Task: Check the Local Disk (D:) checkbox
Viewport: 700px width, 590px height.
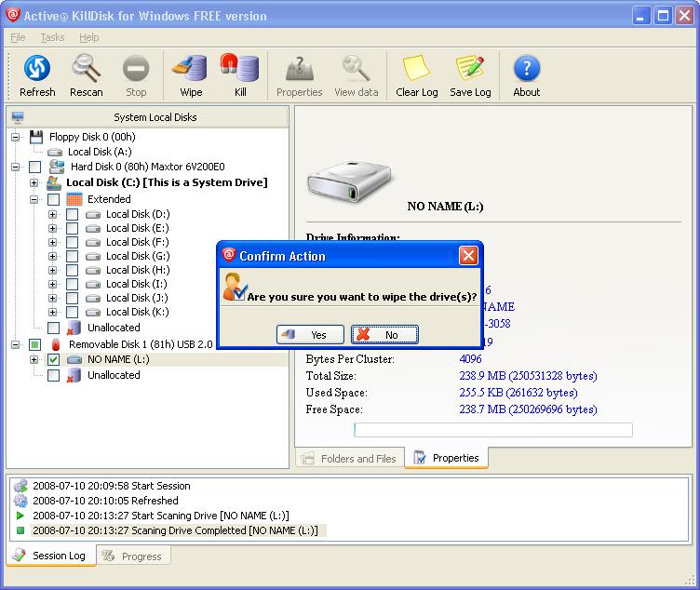Action: click(x=72, y=215)
